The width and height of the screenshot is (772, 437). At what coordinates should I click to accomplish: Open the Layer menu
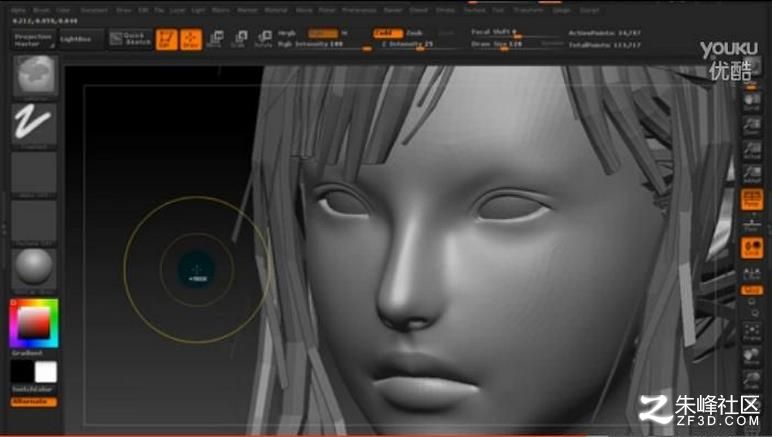pos(177,10)
